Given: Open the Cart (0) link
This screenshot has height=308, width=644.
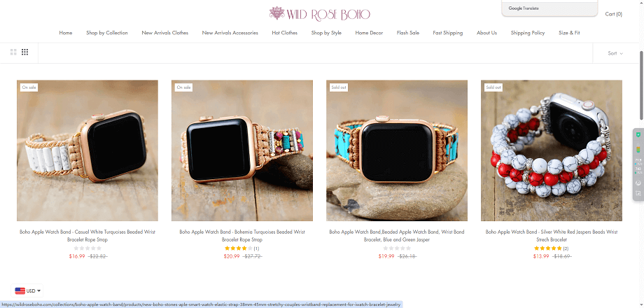Looking at the screenshot, I should [614, 14].
